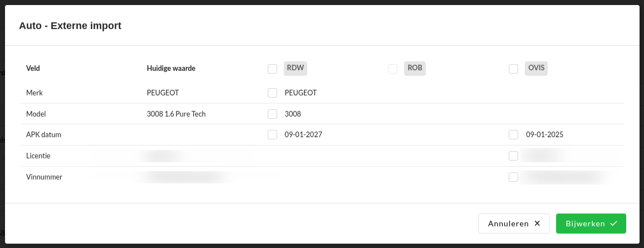Select RDW APK datum 09-01-2027 checkbox
This screenshot has width=644, height=248.
click(x=272, y=135)
